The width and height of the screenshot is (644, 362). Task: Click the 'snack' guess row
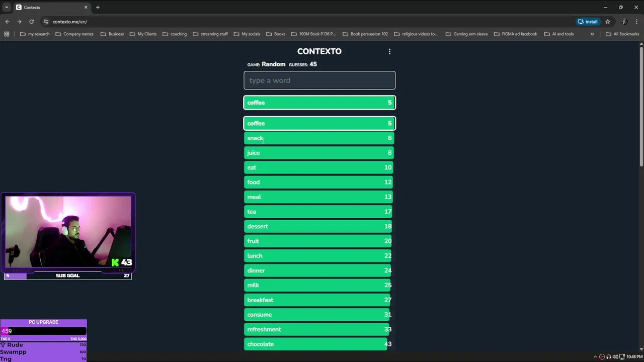(319, 138)
